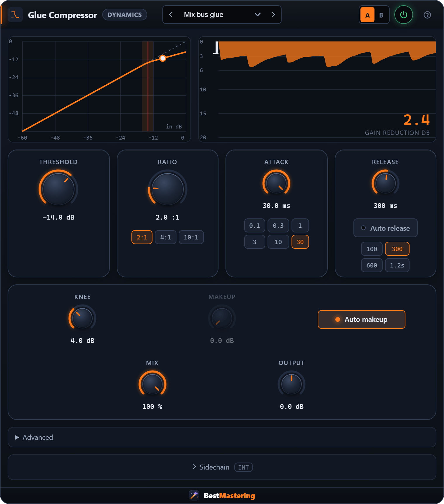Click the threshold point on transfer curve

pos(163,58)
